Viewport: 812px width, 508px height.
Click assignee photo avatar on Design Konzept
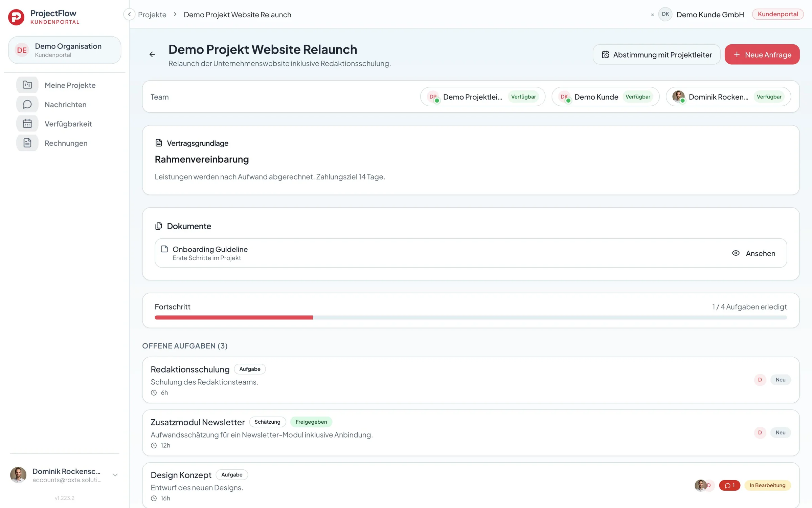pos(700,485)
